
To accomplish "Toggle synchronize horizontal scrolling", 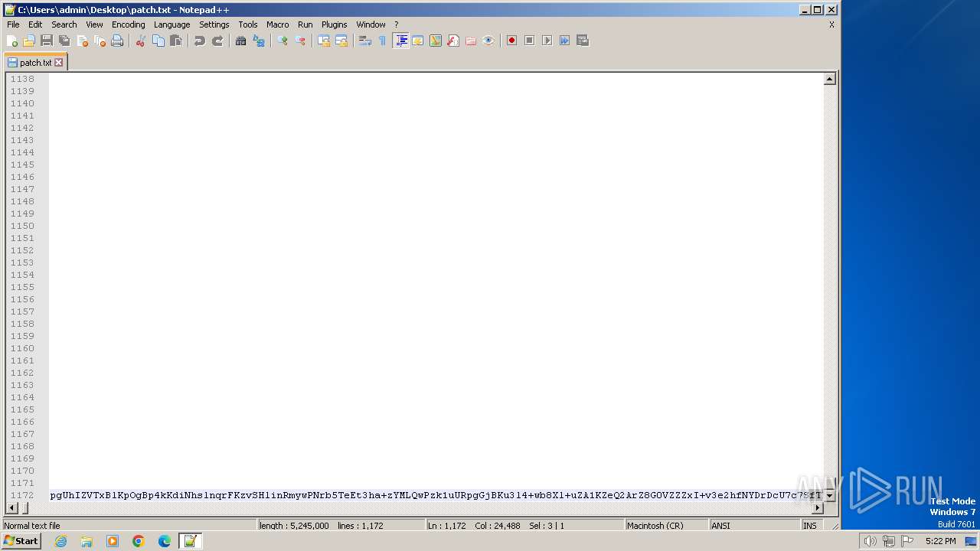I will tap(341, 41).
